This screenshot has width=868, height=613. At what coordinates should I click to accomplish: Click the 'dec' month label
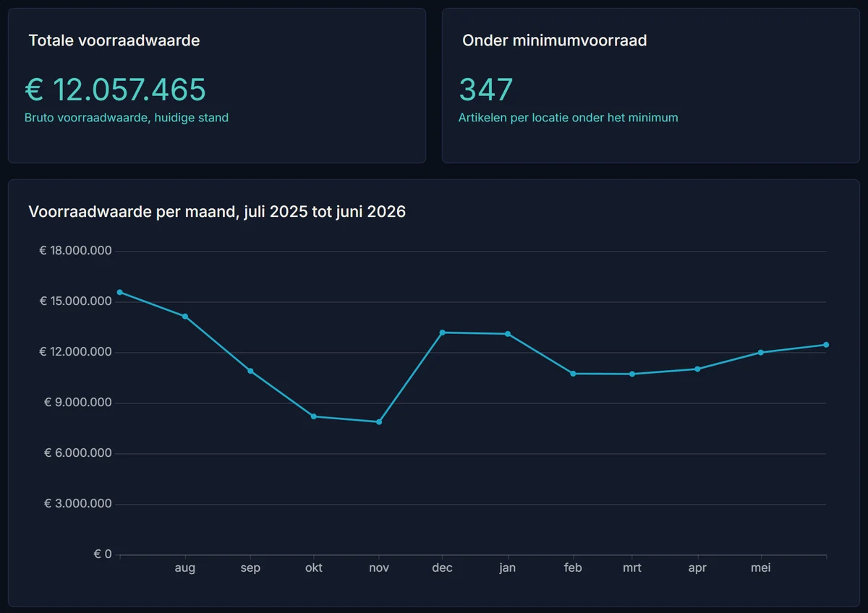click(443, 568)
